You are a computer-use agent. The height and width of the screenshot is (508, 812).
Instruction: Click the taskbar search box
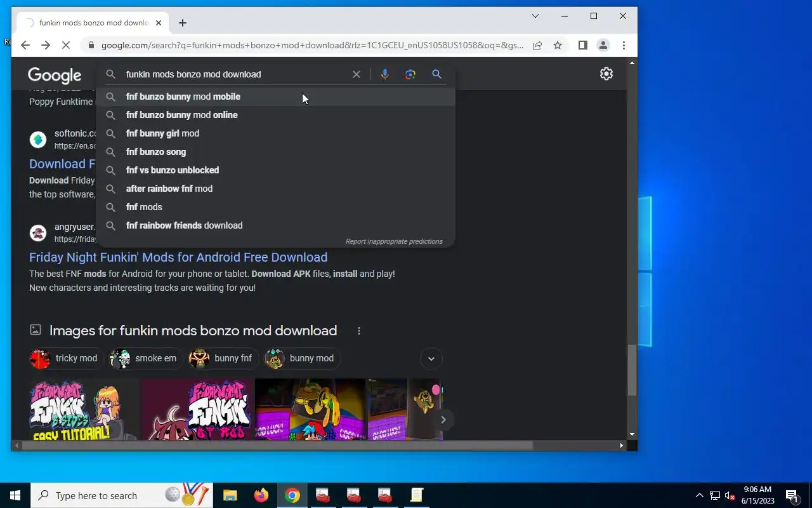coord(122,495)
